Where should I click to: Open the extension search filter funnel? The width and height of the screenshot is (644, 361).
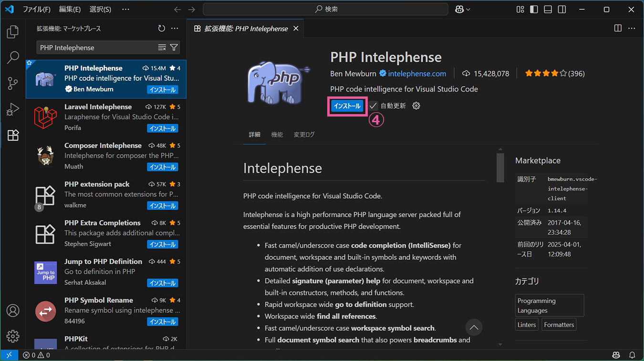point(174,47)
